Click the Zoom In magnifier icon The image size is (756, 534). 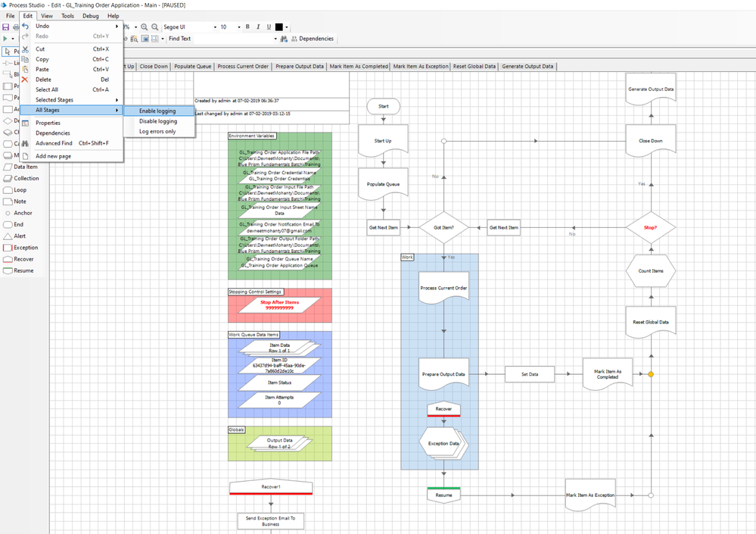tap(144, 27)
